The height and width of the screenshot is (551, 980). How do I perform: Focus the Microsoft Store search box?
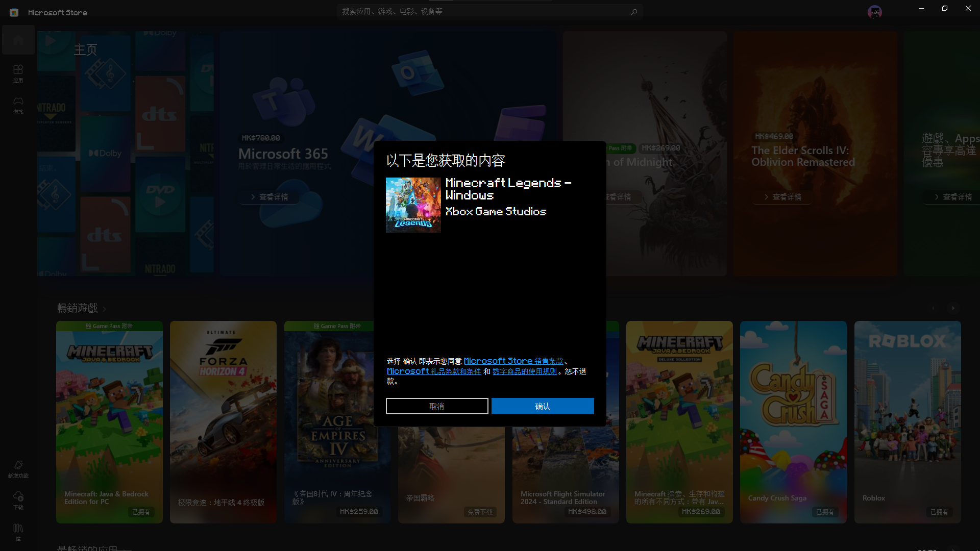pos(489,11)
